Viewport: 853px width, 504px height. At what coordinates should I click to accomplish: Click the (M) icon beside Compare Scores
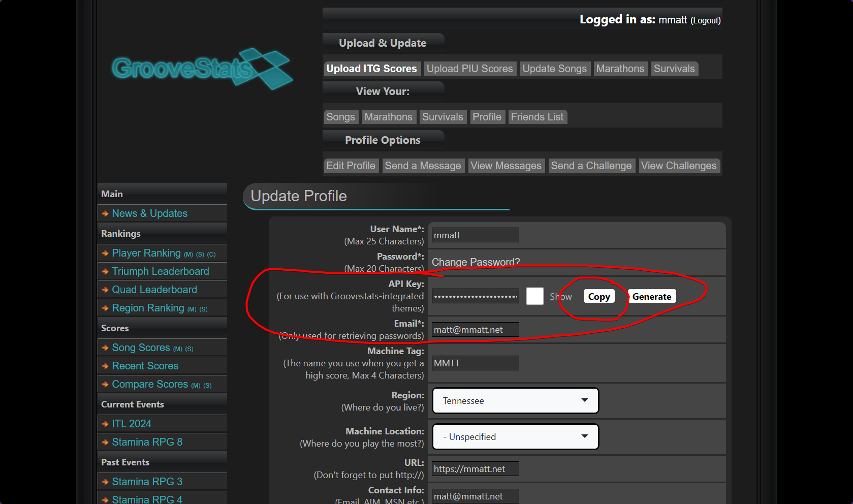tap(196, 386)
